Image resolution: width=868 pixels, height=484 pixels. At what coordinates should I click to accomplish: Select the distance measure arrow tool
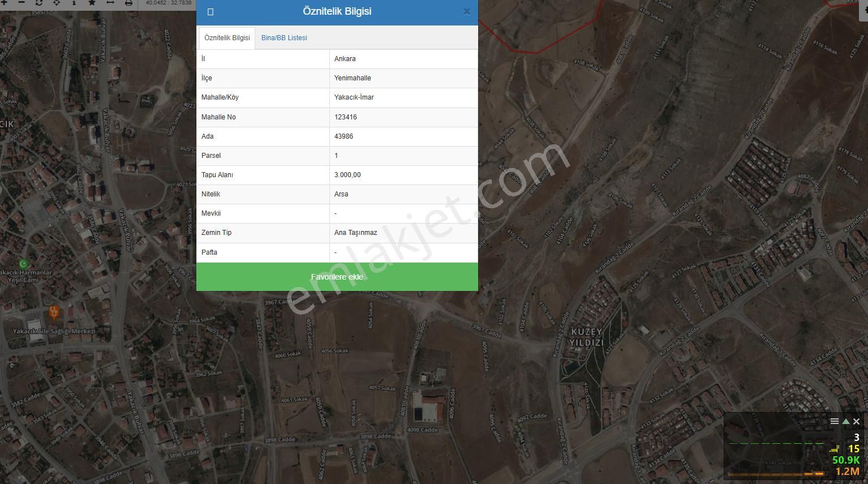coord(110,2)
